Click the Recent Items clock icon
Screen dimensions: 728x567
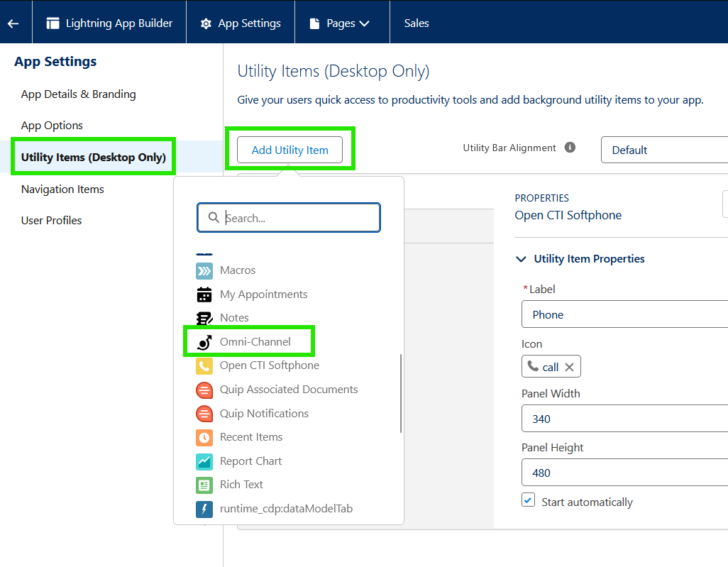tap(204, 437)
